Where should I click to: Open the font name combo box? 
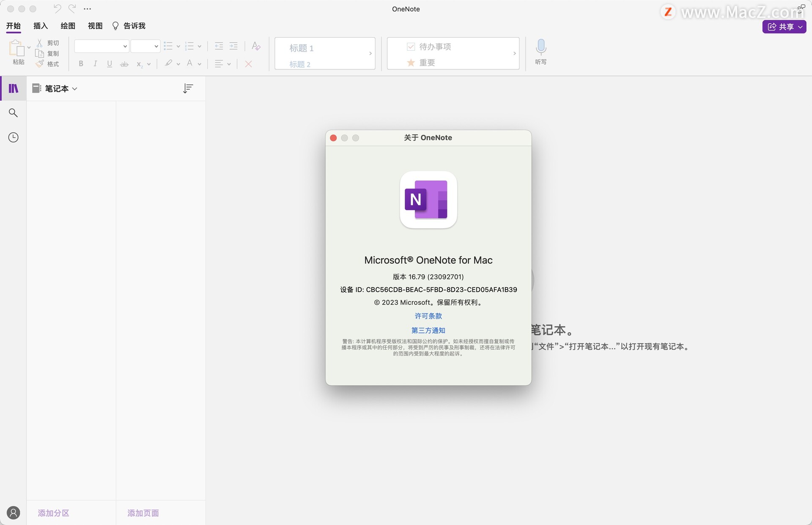[101, 46]
